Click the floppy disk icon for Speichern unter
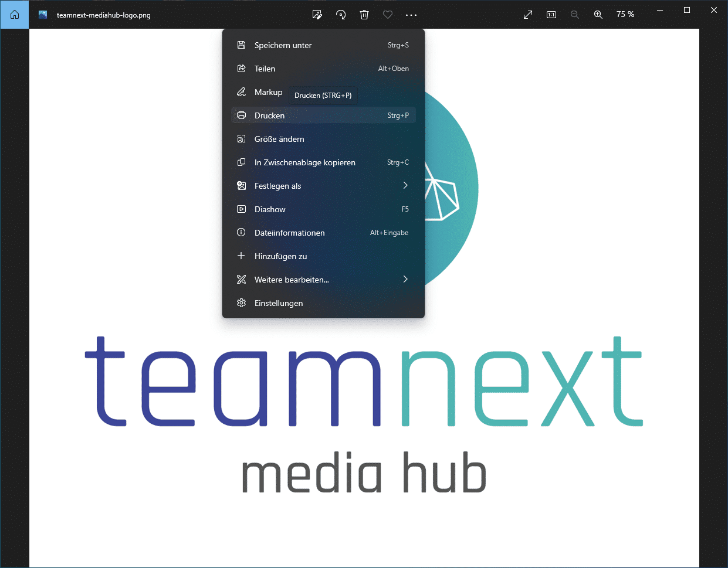This screenshot has width=728, height=568. (x=241, y=45)
